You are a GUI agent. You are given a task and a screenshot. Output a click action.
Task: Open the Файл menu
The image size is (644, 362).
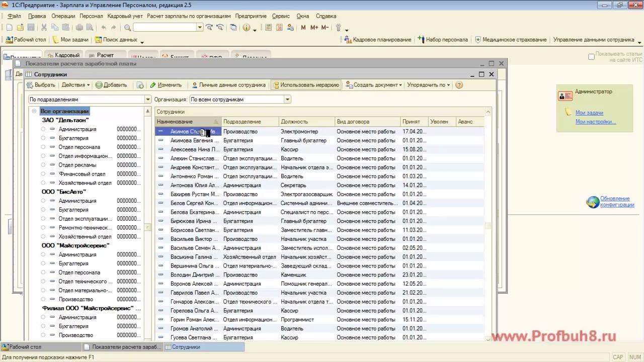click(x=14, y=16)
